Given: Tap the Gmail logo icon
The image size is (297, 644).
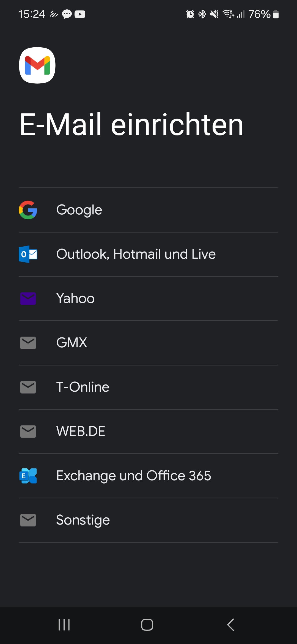Looking at the screenshot, I should pyautogui.click(x=37, y=65).
